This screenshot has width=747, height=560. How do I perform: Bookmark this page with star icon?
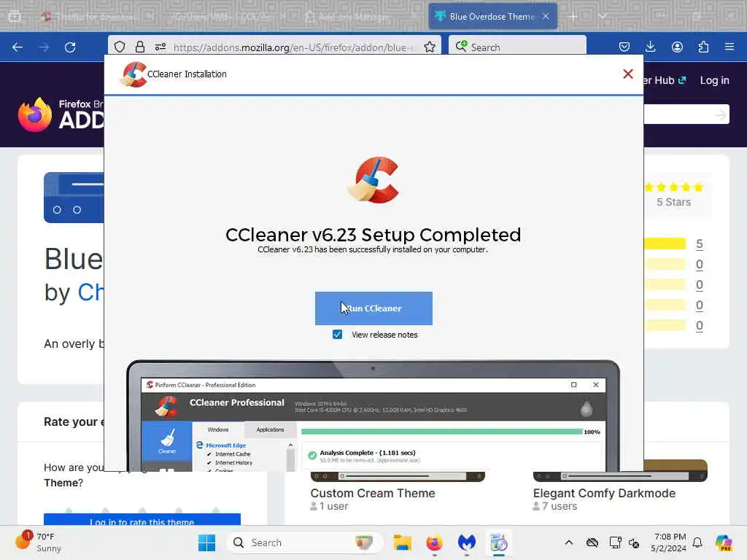coord(430,47)
